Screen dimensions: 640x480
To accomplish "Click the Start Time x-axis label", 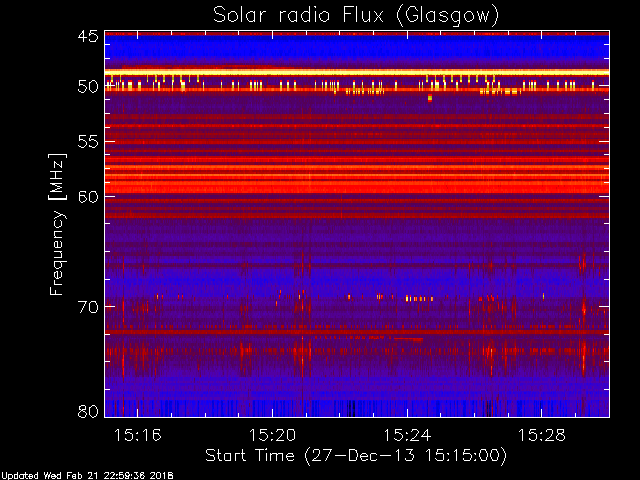I will [356, 455].
